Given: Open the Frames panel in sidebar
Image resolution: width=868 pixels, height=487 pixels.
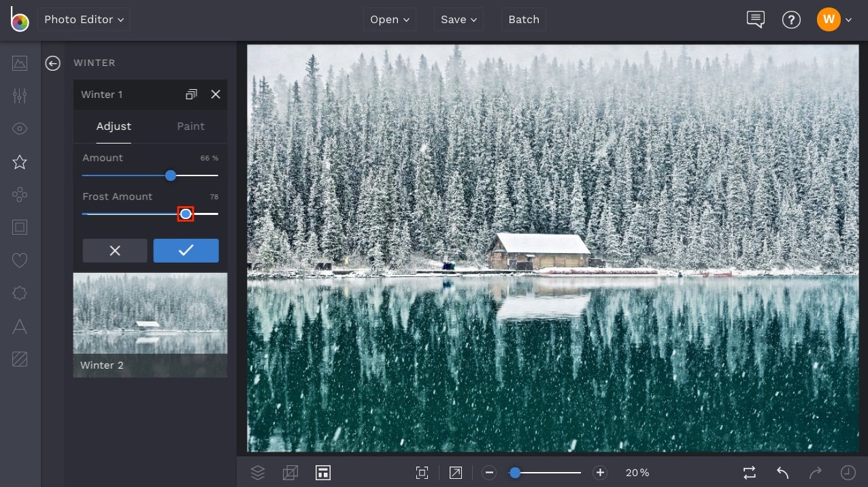Looking at the screenshot, I should coord(19,227).
